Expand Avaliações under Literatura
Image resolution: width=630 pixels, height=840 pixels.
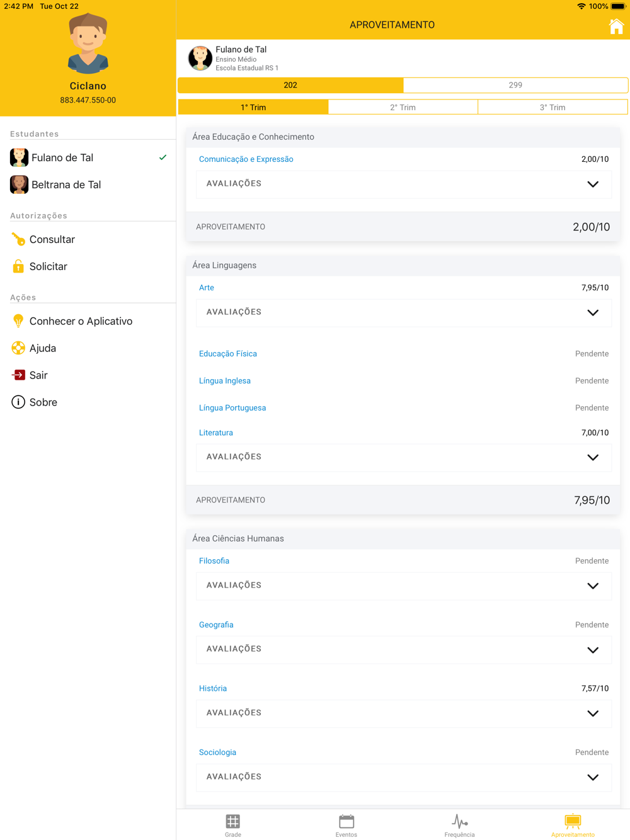tap(404, 457)
